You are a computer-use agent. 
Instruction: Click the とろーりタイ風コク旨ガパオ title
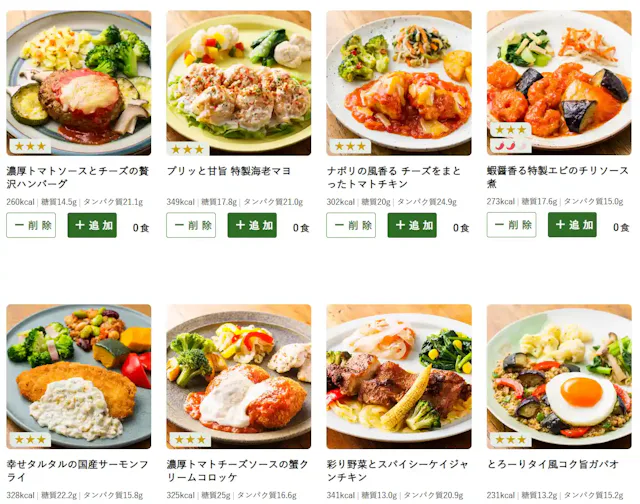coord(553,464)
